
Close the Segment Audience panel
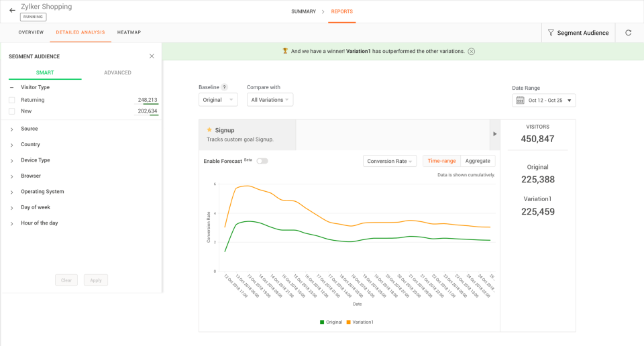pos(152,56)
